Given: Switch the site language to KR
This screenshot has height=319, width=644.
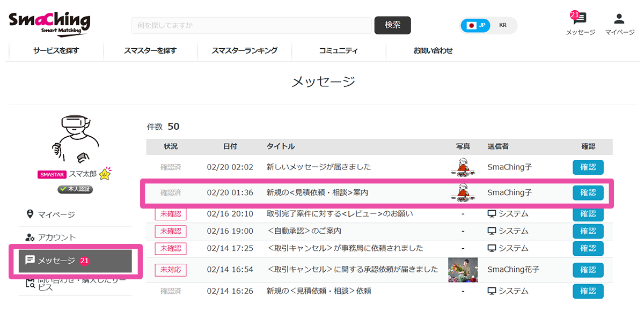Looking at the screenshot, I should [x=503, y=25].
